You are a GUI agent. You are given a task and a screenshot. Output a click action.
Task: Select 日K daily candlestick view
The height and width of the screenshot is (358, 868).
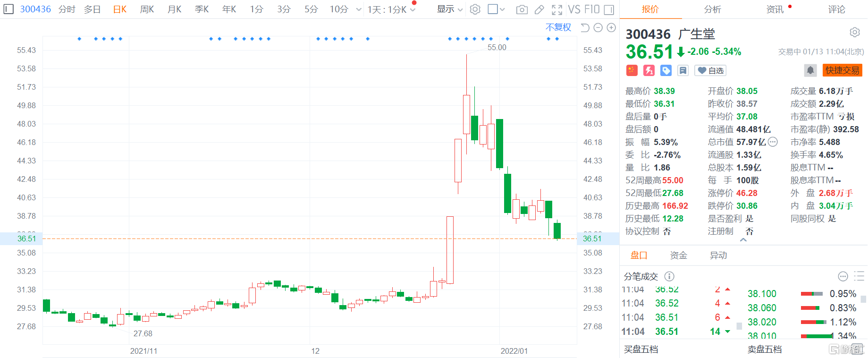[x=120, y=9]
